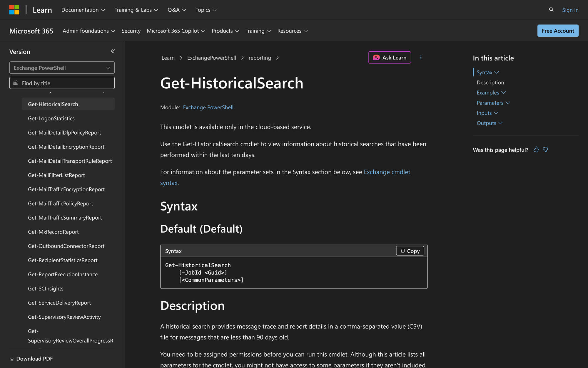This screenshot has width=588, height=368.
Task: Open the Microsoft 365 Copilot dropdown
Action: coord(176,31)
